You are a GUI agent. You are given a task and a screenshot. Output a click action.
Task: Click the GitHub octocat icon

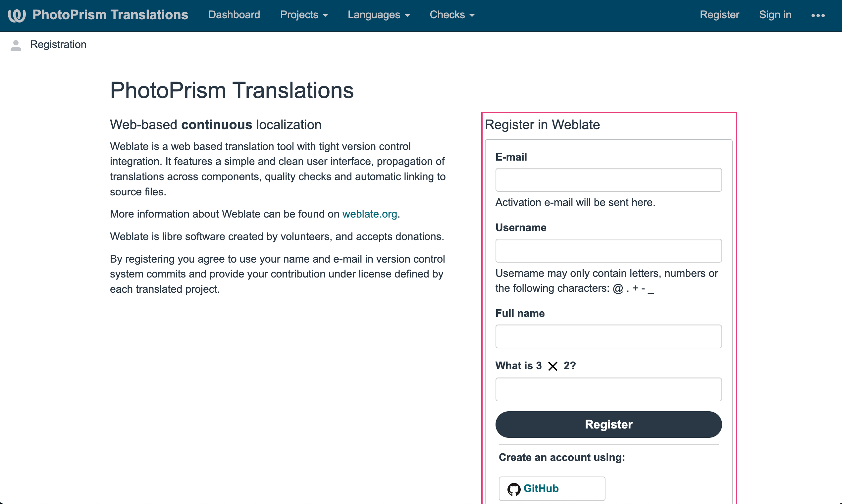tap(513, 489)
